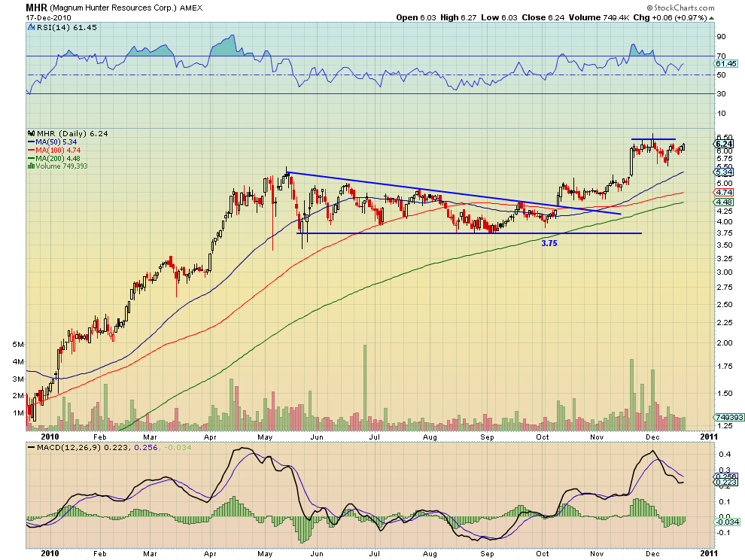
Task: Click the Chg +0.06 (+0.97%) value
Action: click(x=670, y=17)
